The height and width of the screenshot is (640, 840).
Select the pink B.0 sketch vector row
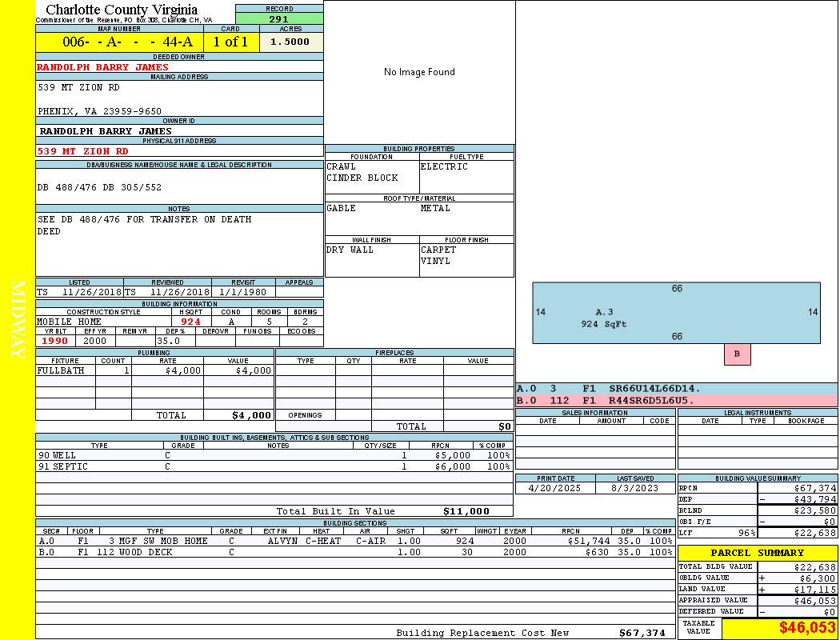tap(676, 400)
